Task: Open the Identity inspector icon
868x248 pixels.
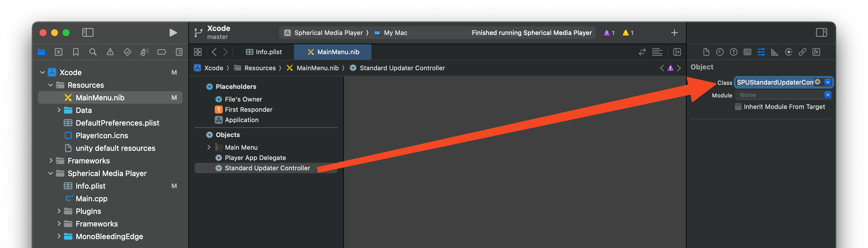Action: [747, 52]
